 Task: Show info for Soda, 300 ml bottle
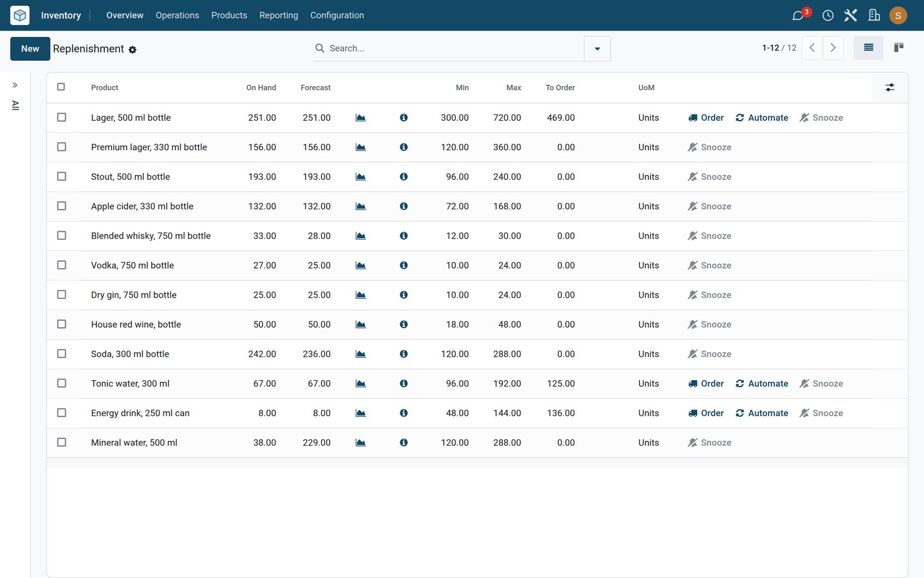(404, 354)
